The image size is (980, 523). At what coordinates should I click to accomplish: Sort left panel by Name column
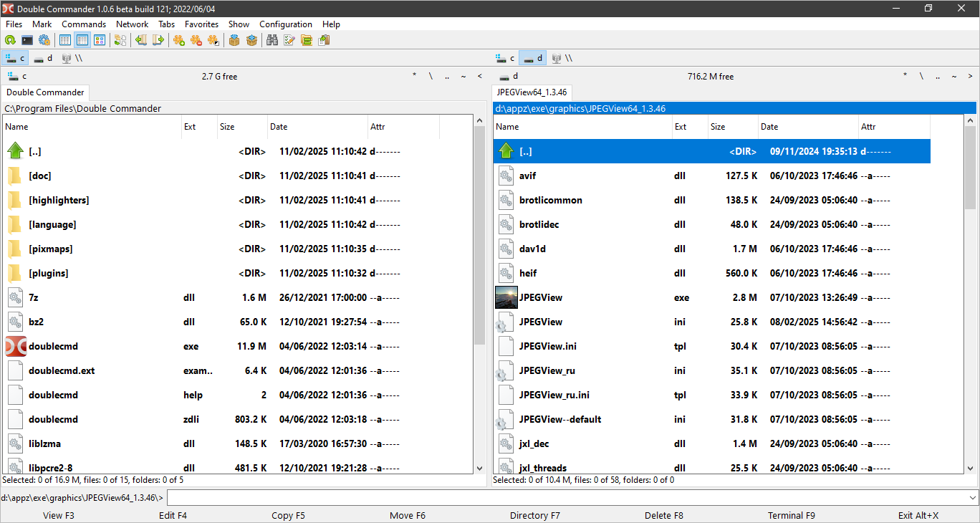click(92, 127)
